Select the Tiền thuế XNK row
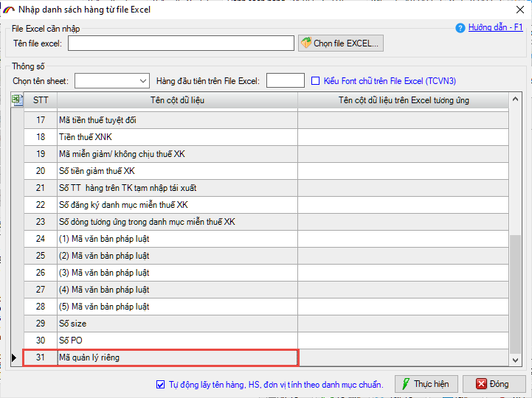This screenshot has width=532, height=398. pos(177,137)
